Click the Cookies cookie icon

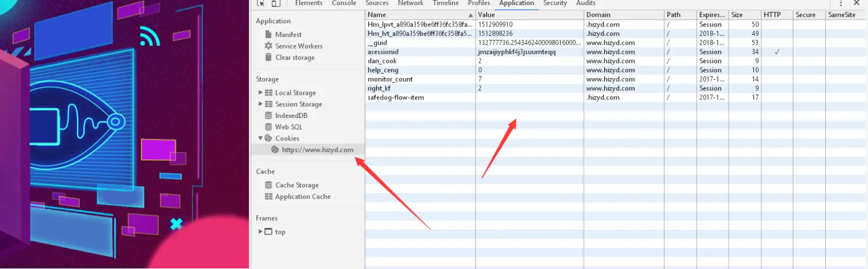tap(269, 138)
